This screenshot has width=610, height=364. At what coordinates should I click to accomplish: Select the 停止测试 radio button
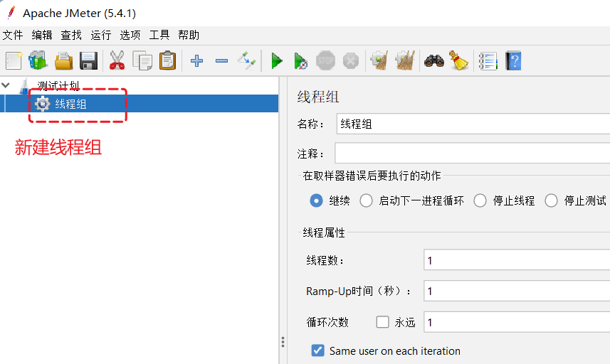[551, 201]
